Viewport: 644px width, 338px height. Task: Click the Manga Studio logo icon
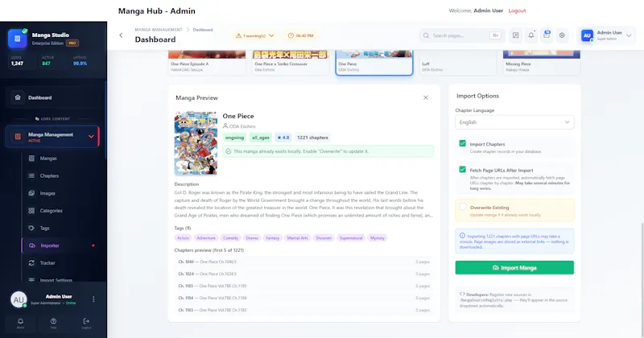(x=17, y=39)
